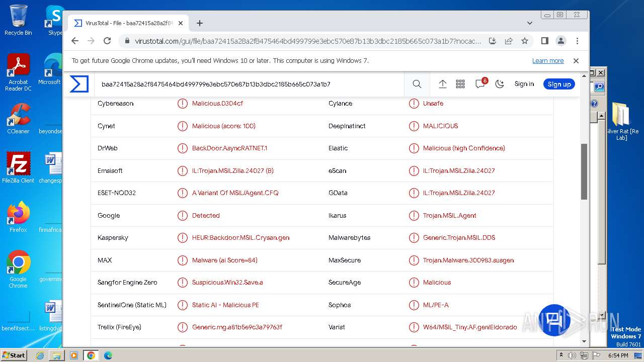Open Silver Rat folder on desktop
This screenshot has height=362, width=644.
(623, 121)
